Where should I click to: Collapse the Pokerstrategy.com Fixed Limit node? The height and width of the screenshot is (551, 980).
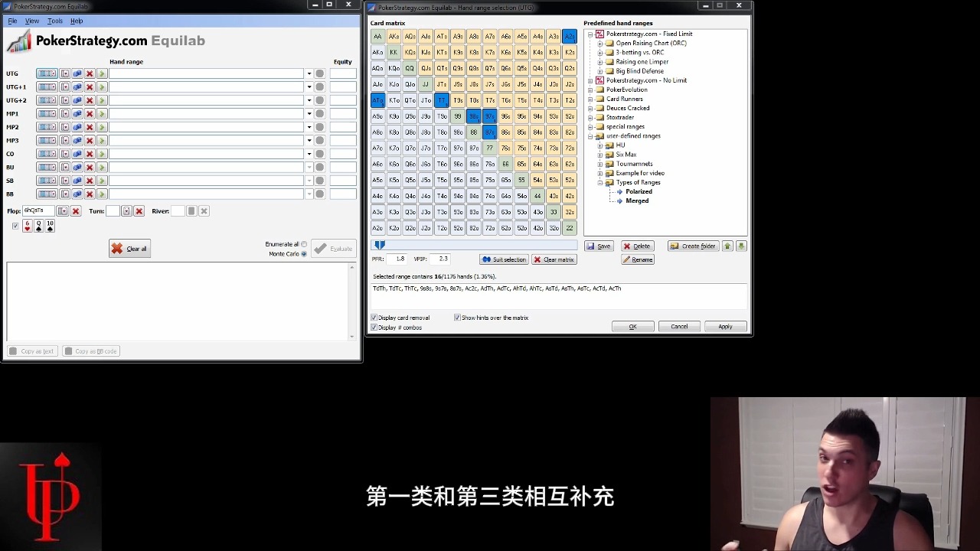coord(591,34)
